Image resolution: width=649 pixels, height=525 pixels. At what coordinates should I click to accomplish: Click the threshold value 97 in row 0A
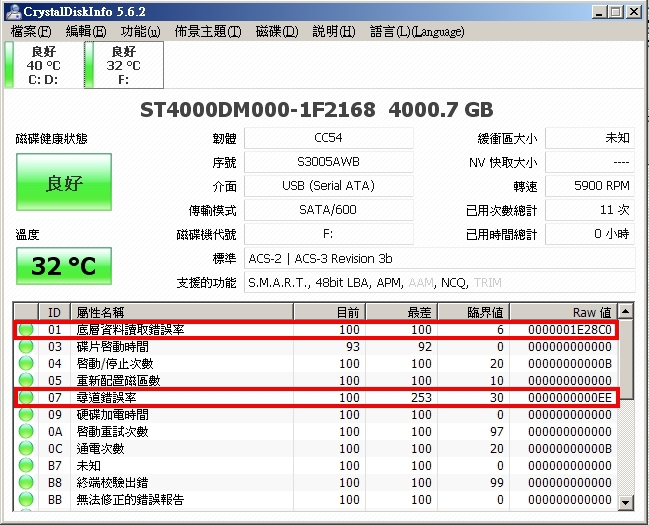pyautogui.click(x=496, y=431)
